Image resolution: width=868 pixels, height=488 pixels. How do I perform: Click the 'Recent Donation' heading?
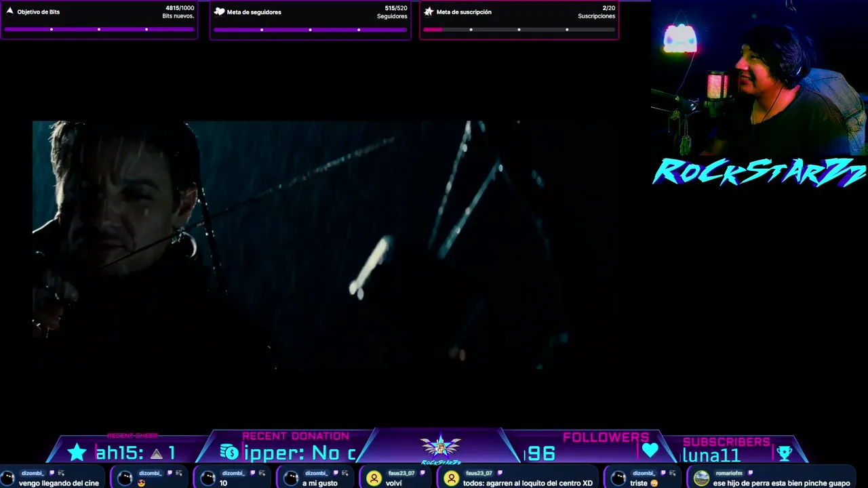(x=296, y=436)
